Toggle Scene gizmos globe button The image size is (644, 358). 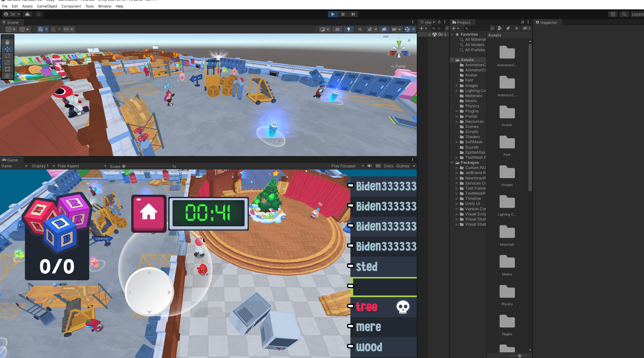click(x=407, y=29)
